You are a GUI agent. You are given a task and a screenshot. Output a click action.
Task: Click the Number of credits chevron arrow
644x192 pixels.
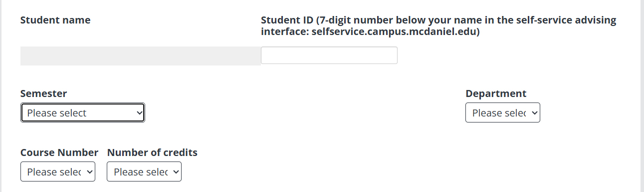click(x=176, y=172)
